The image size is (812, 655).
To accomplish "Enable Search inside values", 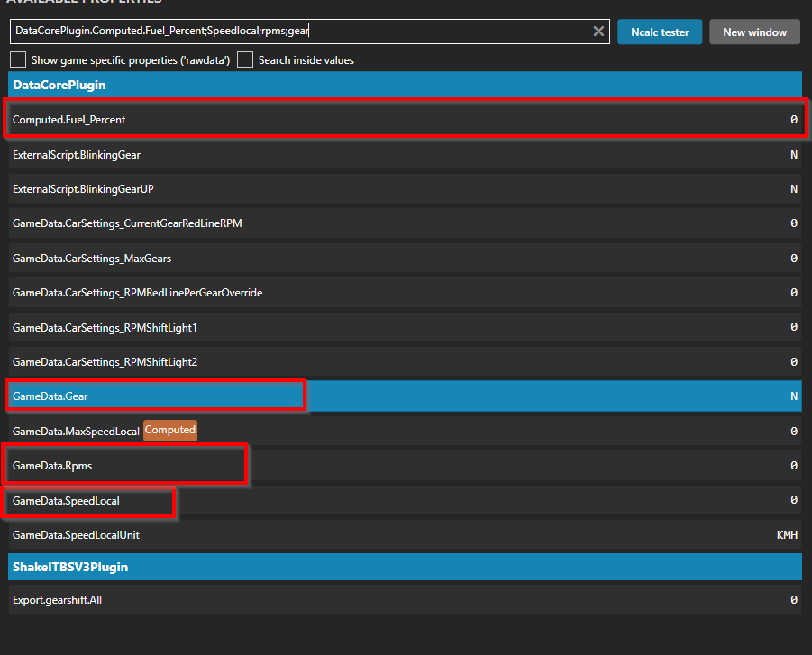I will click(244, 59).
